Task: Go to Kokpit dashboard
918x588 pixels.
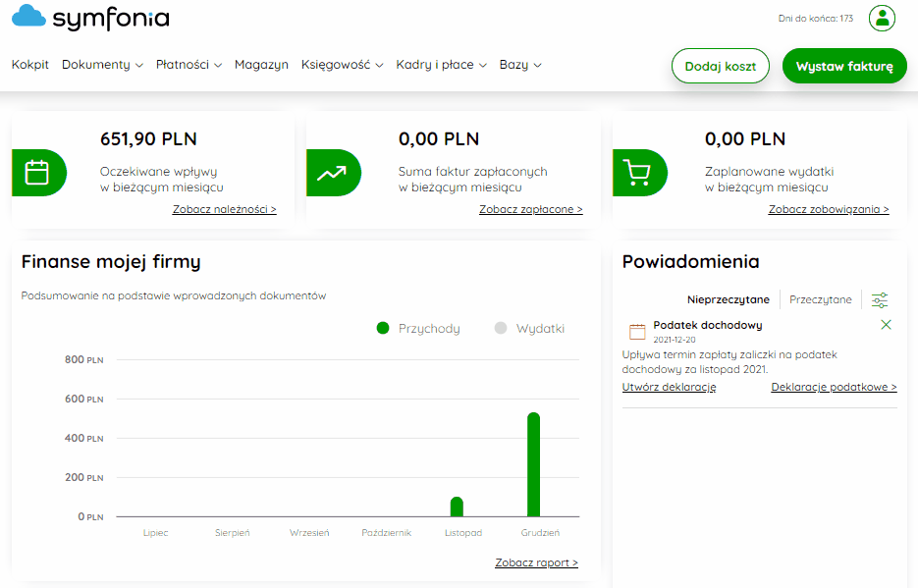Action: point(29,65)
